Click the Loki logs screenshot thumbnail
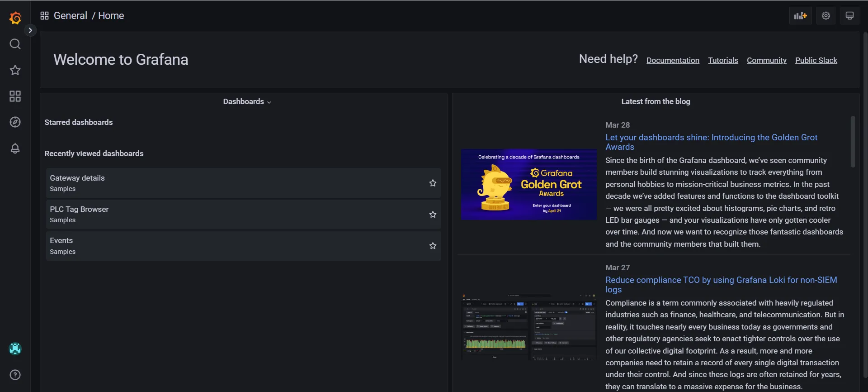868x392 pixels. pyautogui.click(x=528, y=327)
